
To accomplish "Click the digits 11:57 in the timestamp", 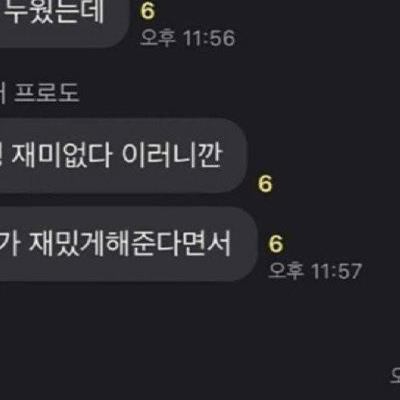I will [336, 271].
